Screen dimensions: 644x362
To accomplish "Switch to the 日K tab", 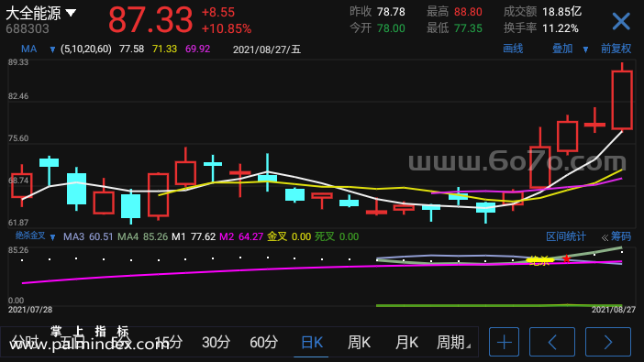I will click(x=312, y=342).
